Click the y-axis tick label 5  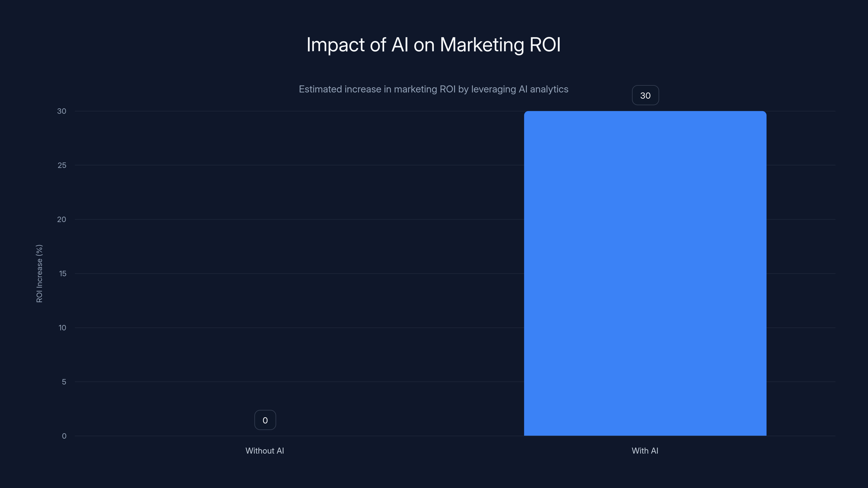pyautogui.click(x=64, y=382)
